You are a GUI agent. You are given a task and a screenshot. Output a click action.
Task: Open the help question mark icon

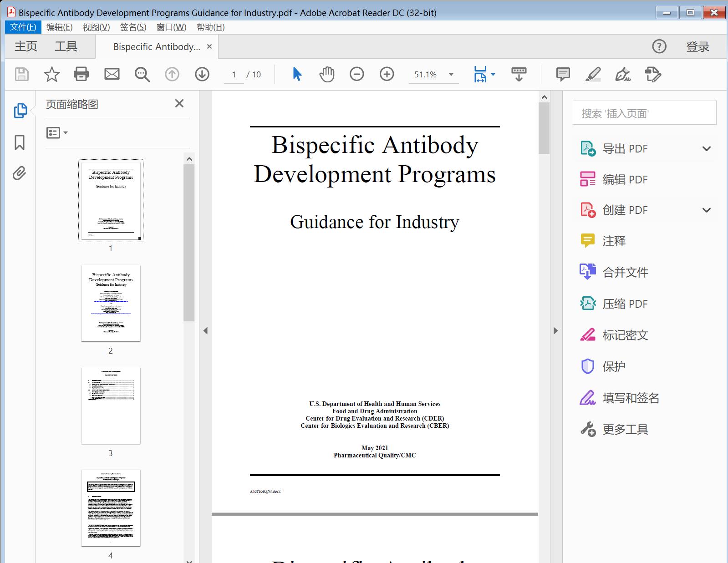659,46
